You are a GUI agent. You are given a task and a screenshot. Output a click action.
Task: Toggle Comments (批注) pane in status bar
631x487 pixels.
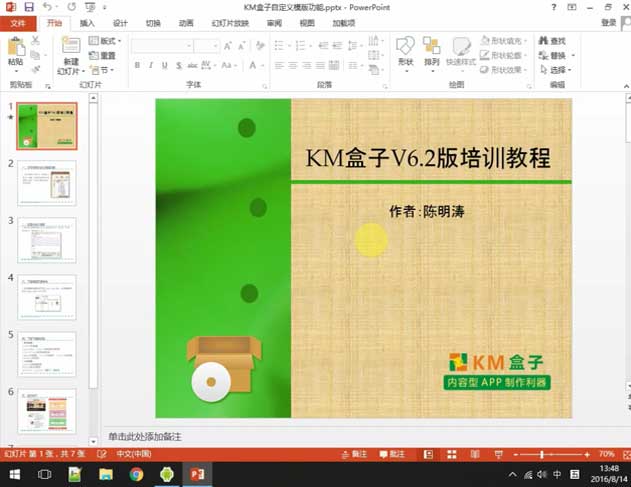tap(392, 454)
